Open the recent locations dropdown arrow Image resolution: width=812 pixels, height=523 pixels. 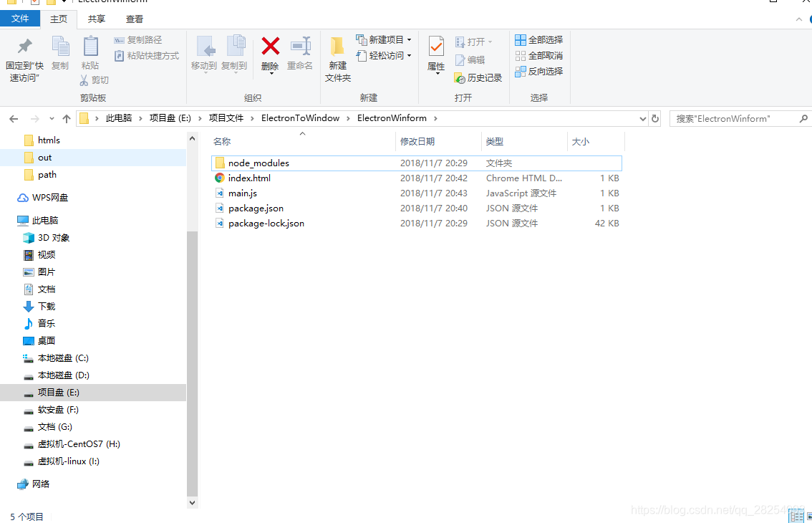tap(52, 119)
